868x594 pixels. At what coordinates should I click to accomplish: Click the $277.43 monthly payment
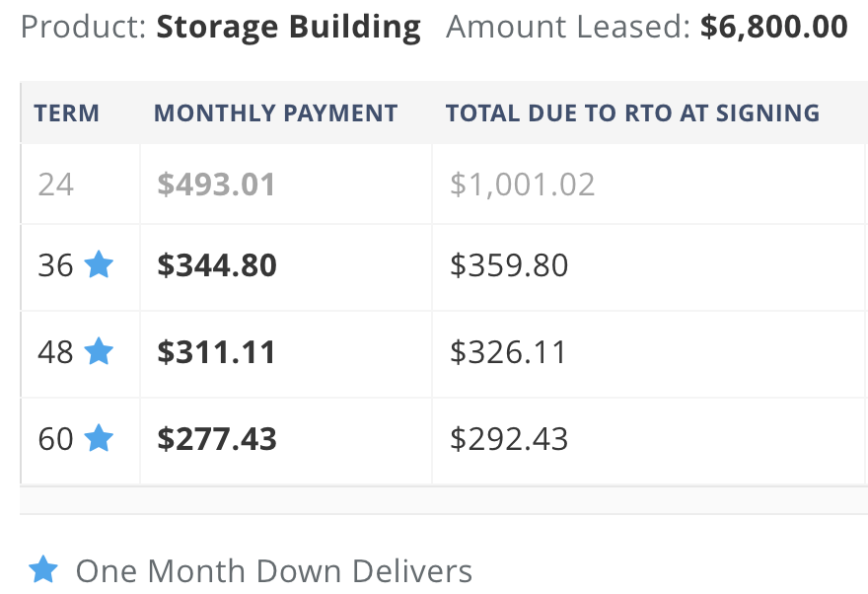click(217, 439)
